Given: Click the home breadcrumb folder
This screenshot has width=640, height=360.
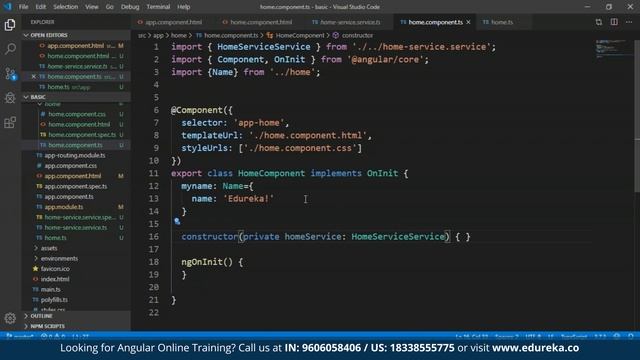Looking at the screenshot, I should (x=178, y=36).
